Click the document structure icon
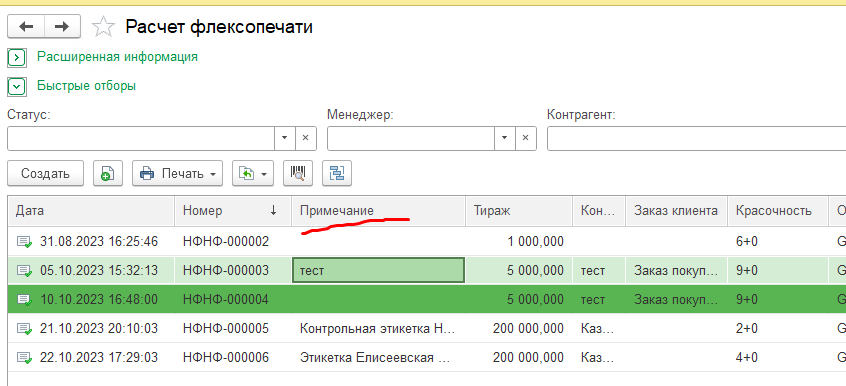This screenshot has width=846, height=386. 337,173
